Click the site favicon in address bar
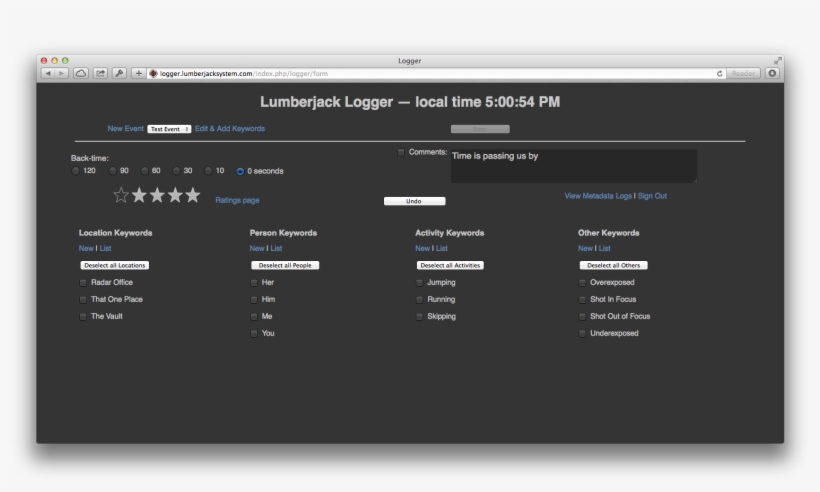The width and height of the screenshot is (820, 492). (x=153, y=74)
